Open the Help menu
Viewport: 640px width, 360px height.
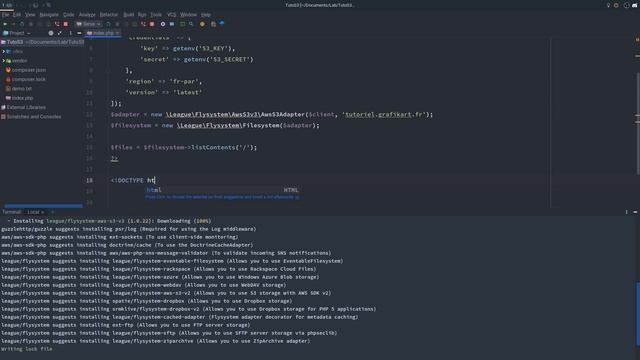tap(206, 15)
